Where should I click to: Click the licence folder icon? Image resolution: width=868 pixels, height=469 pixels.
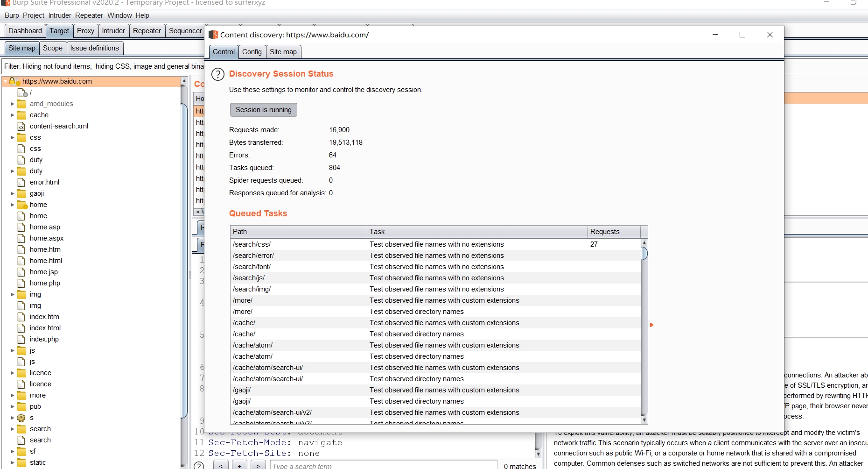(21, 373)
